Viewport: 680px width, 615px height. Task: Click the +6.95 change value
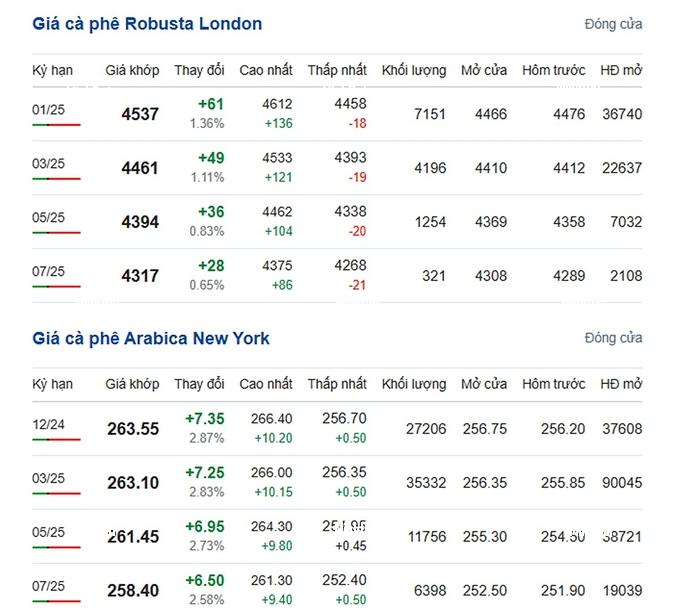[205, 527]
